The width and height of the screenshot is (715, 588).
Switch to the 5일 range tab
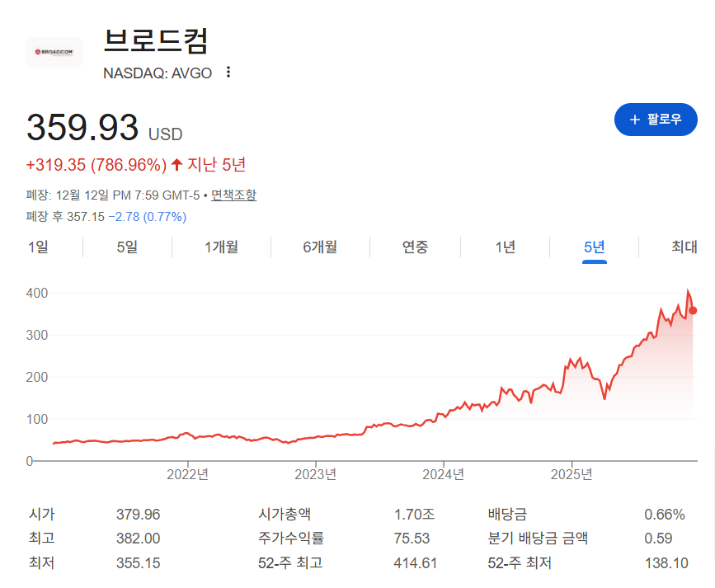pos(127,247)
